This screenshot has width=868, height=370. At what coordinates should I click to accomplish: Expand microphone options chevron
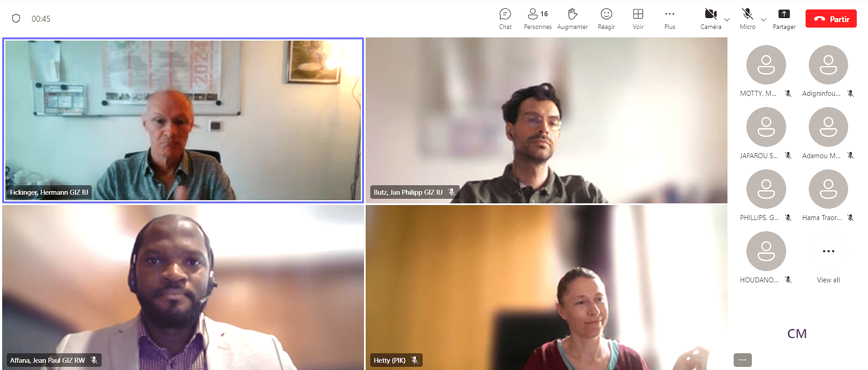point(764,19)
